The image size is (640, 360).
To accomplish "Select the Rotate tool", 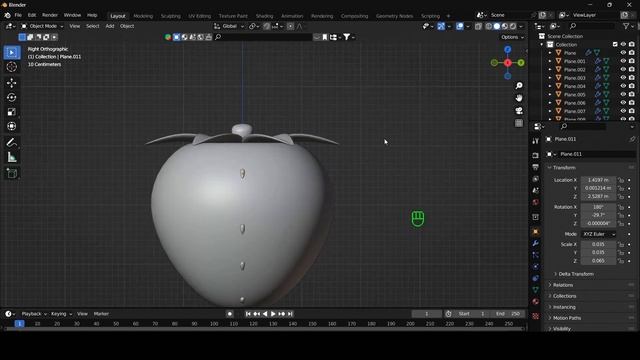I will click(12, 97).
